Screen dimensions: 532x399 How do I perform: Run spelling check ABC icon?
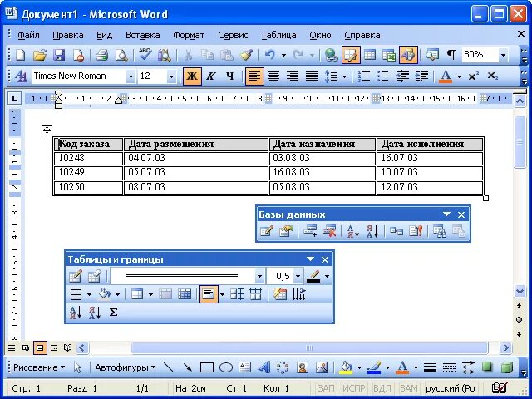145,55
